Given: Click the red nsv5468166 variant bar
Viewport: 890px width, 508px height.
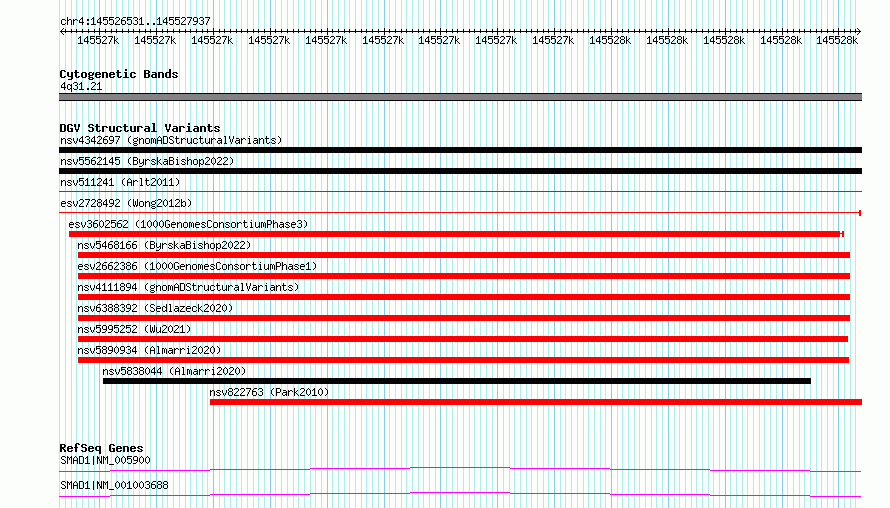Looking at the screenshot, I should pyautogui.click(x=464, y=255).
